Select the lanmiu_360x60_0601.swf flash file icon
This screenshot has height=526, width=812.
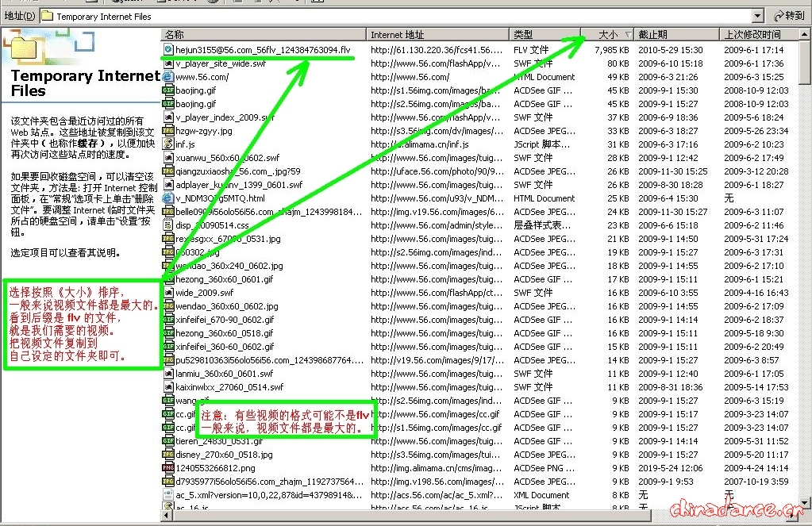coord(168,374)
